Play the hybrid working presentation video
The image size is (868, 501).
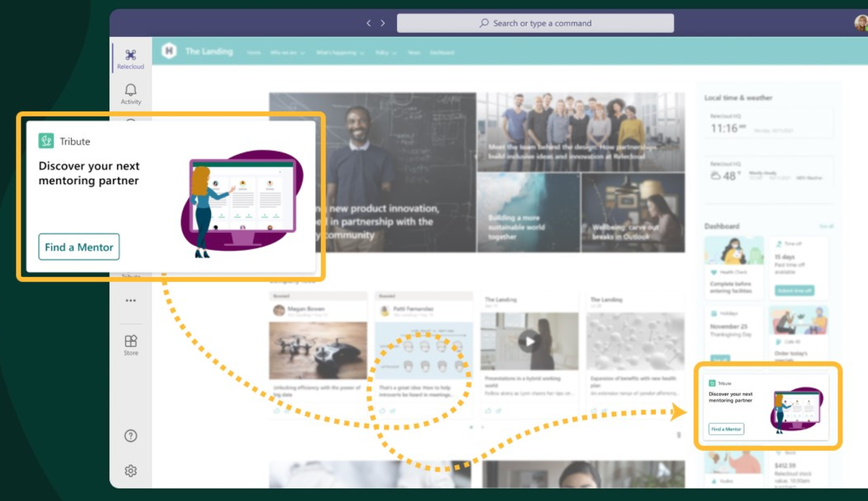click(x=529, y=341)
